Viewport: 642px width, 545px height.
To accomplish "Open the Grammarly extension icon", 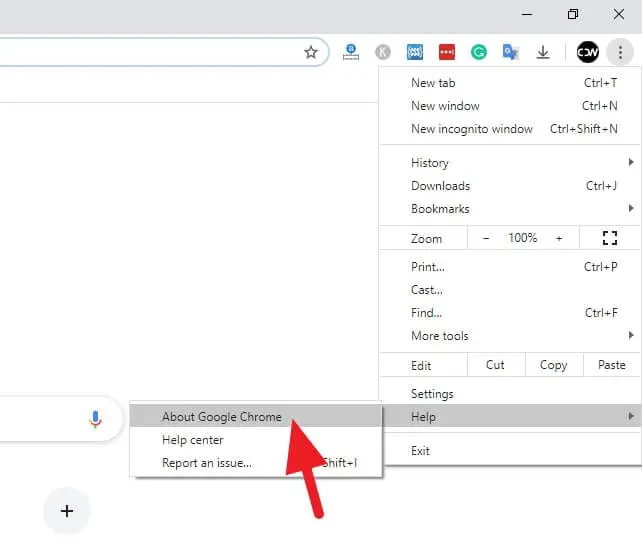I will click(479, 52).
